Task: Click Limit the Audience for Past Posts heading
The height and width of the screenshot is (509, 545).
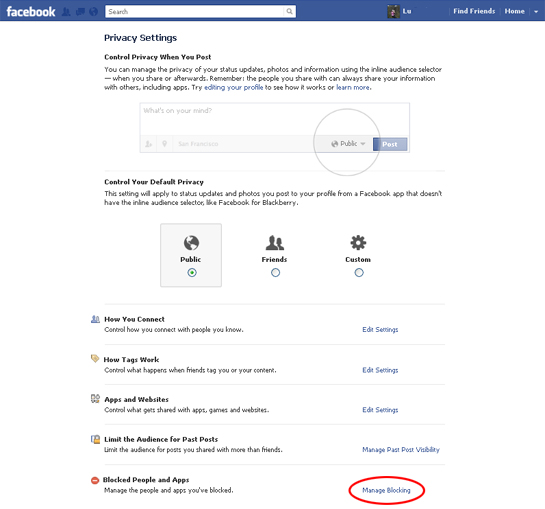Action: (161, 439)
